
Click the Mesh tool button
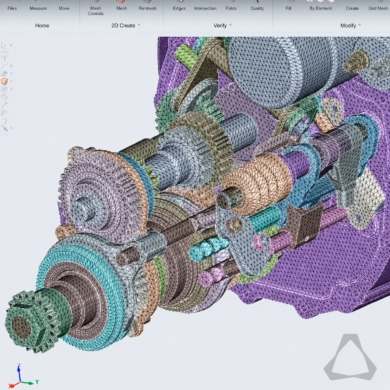coord(121,6)
